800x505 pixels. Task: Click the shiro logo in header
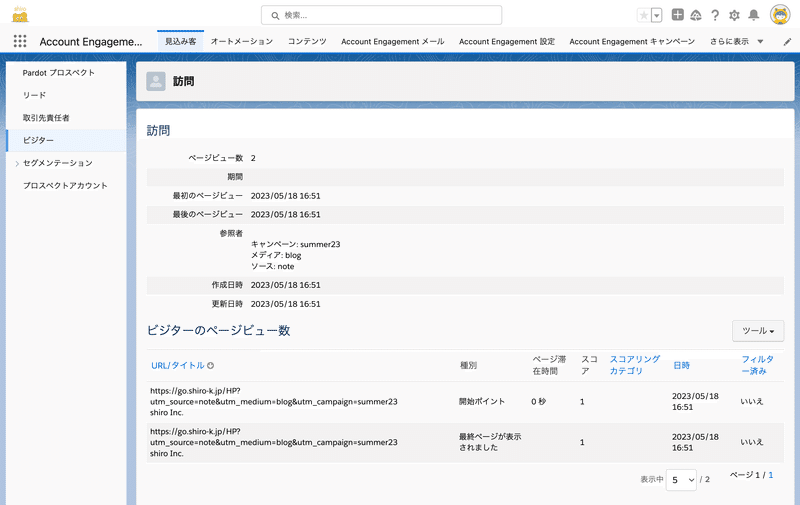click(x=20, y=14)
